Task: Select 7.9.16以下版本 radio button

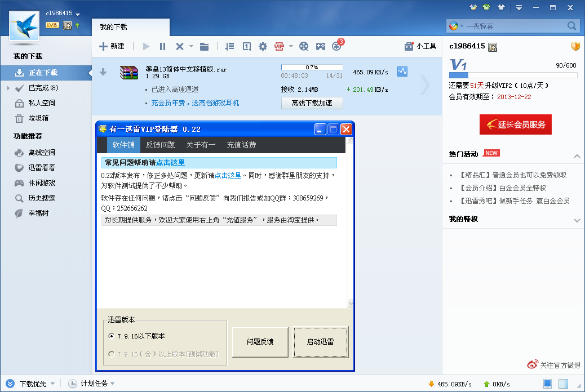Action: click(111, 336)
